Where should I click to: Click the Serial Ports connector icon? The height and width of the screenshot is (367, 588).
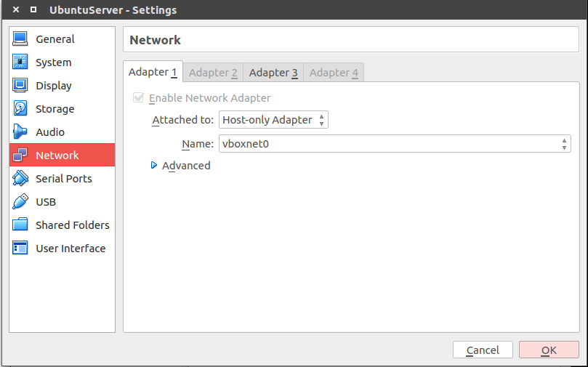(20, 179)
